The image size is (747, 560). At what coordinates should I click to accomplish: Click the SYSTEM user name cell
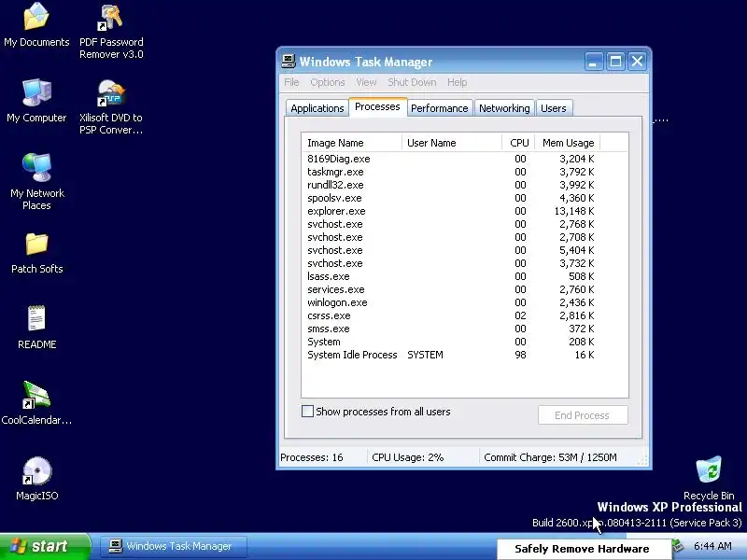coord(425,356)
